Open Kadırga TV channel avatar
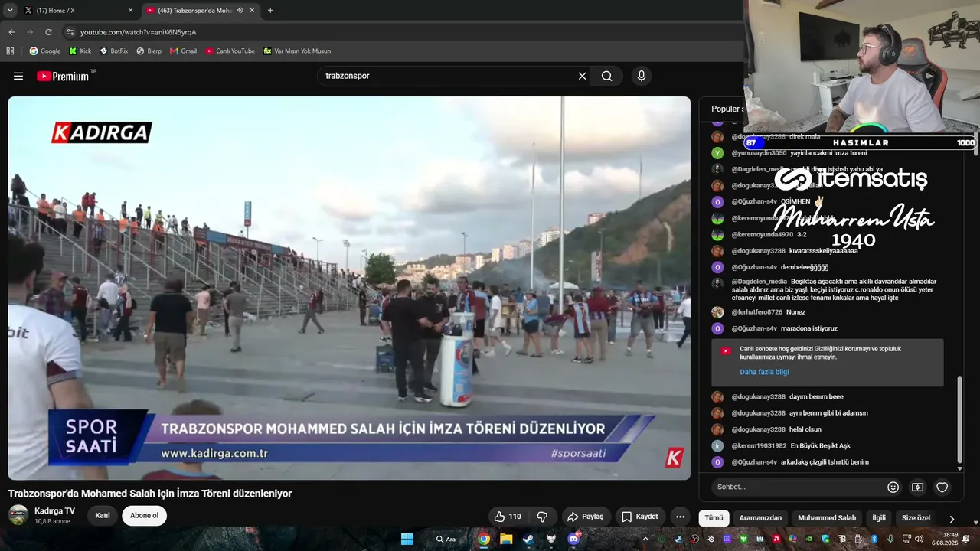 point(18,515)
